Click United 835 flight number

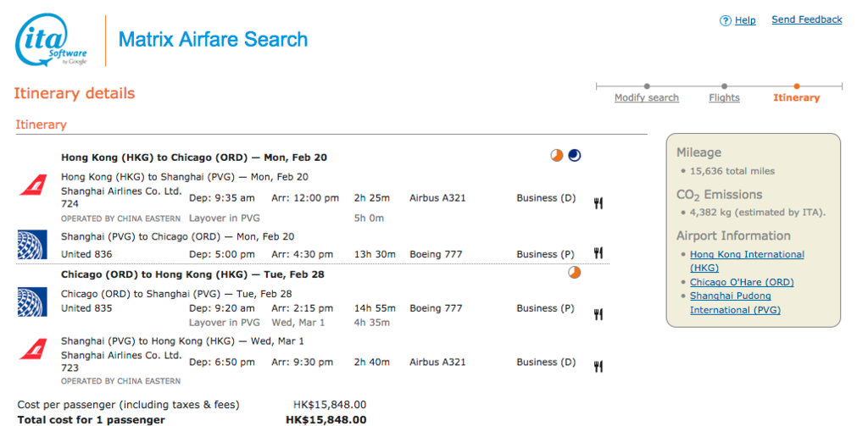point(86,308)
